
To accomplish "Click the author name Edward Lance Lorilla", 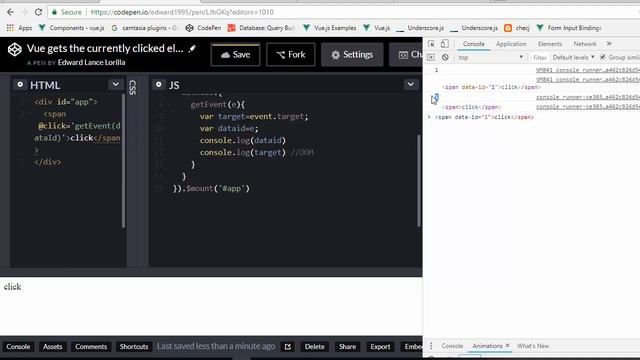I will tap(91, 62).
